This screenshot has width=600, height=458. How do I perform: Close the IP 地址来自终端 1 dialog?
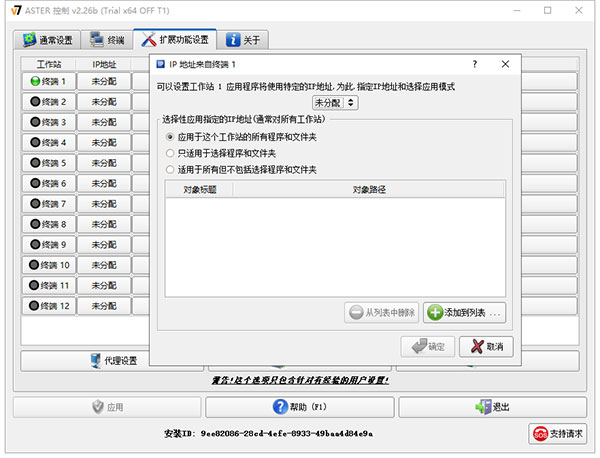505,64
